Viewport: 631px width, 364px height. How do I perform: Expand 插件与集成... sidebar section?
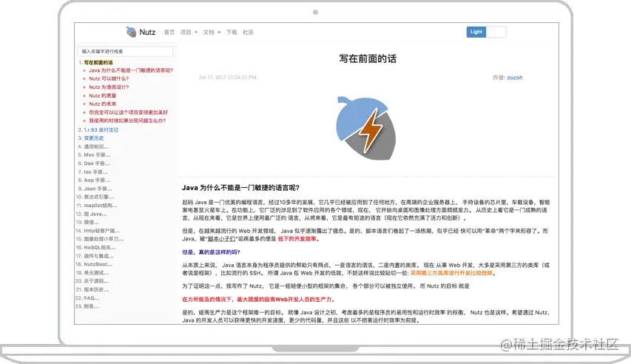click(x=98, y=256)
